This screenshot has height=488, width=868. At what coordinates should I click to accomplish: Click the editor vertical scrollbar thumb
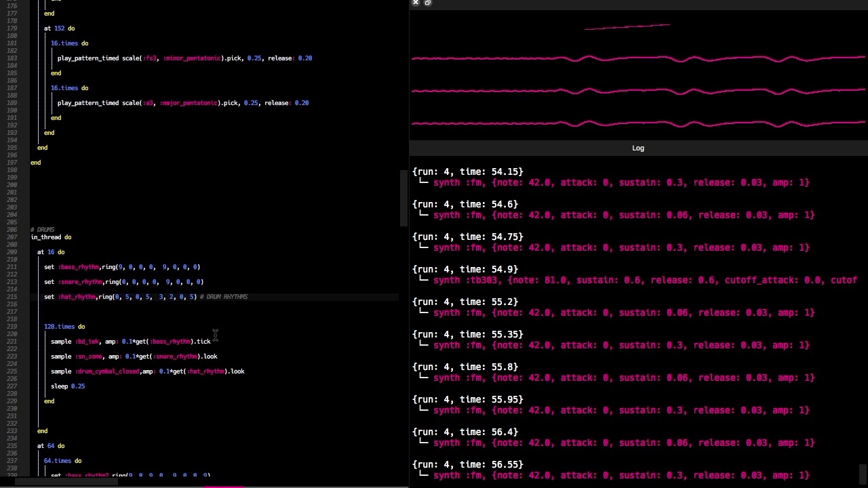pos(404,197)
